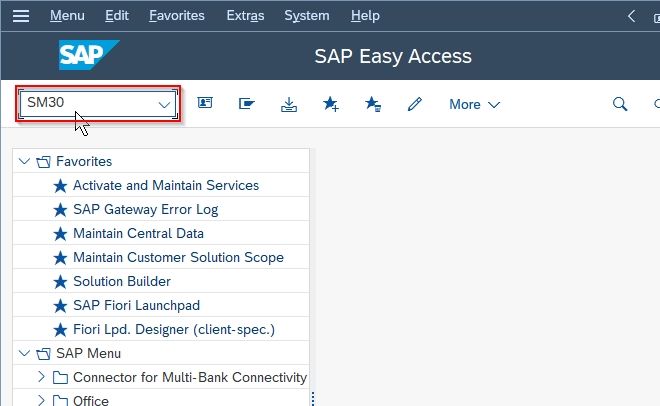This screenshot has width=660, height=406.
Task: Expand Connector for Multi-Bank Connectivity folder
Action: pos(41,377)
